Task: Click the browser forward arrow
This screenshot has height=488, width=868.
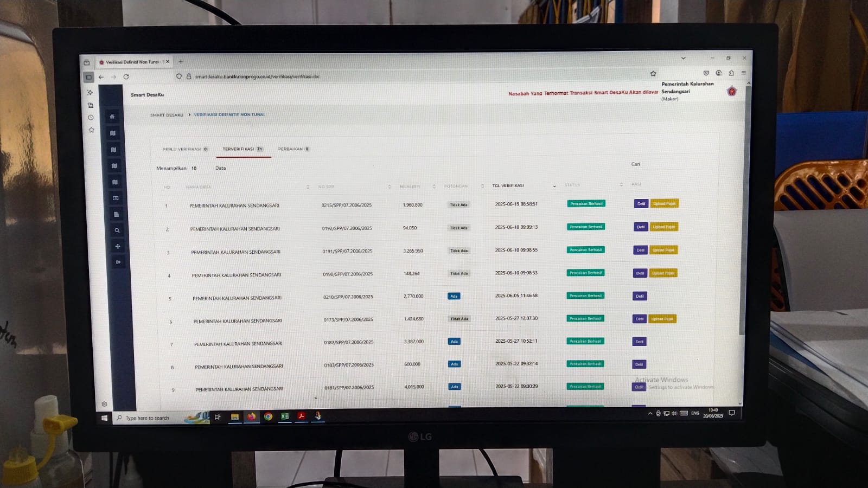Action: point(113,77)
